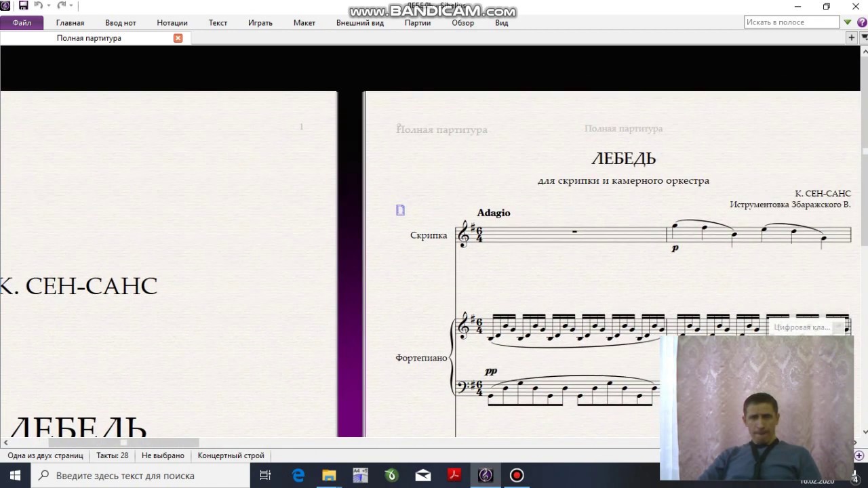Launch Microsoft Edge from taskbar

coord(298,475)
